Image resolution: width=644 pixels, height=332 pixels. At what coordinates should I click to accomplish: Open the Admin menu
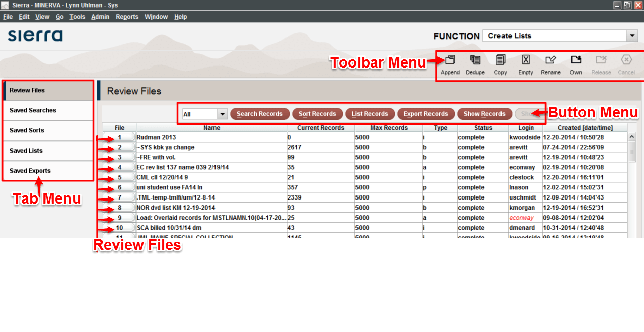pos(100,17)
